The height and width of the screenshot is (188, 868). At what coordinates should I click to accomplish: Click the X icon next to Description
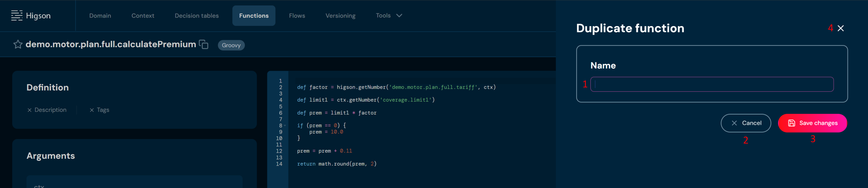[30, 110]
